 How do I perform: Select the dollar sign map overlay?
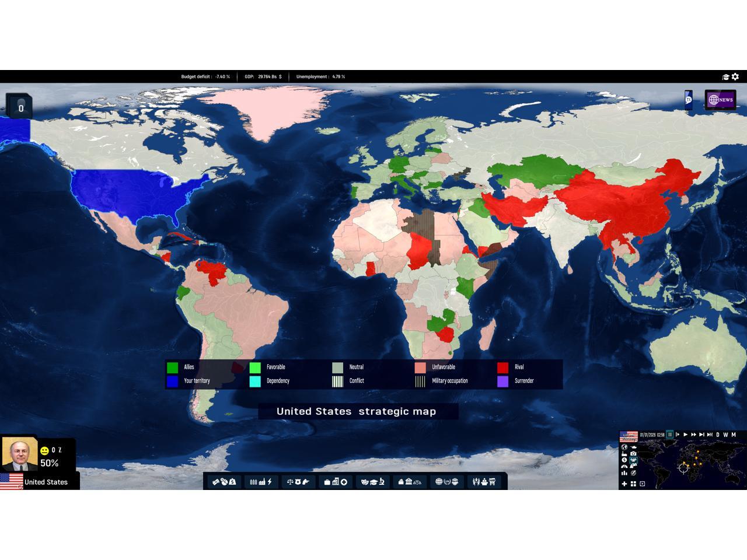coord(624,460)
